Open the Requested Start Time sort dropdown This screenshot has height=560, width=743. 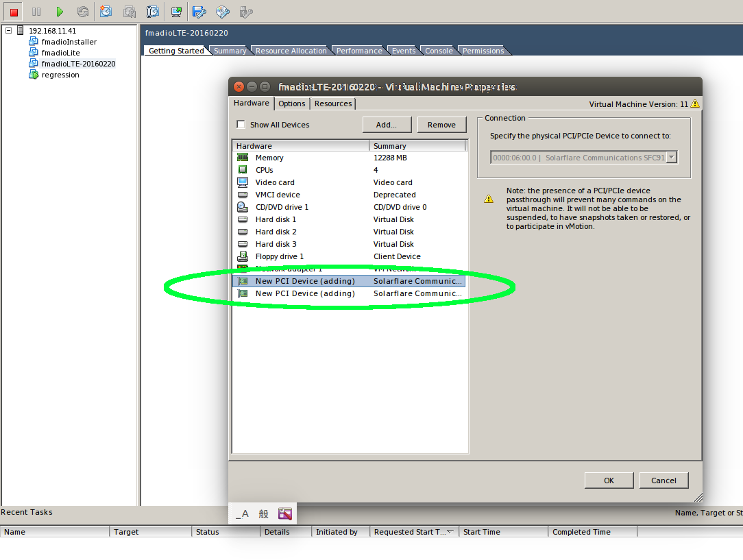point(451,531)
